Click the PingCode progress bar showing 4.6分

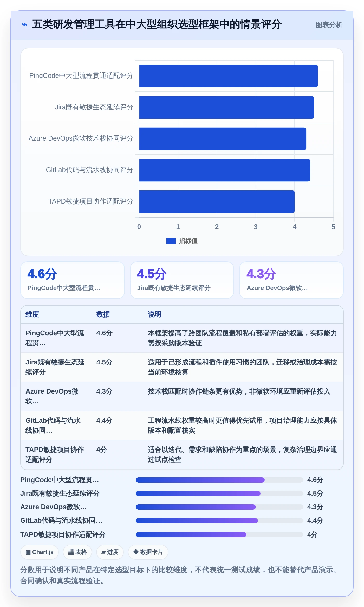tap(219, 480)
